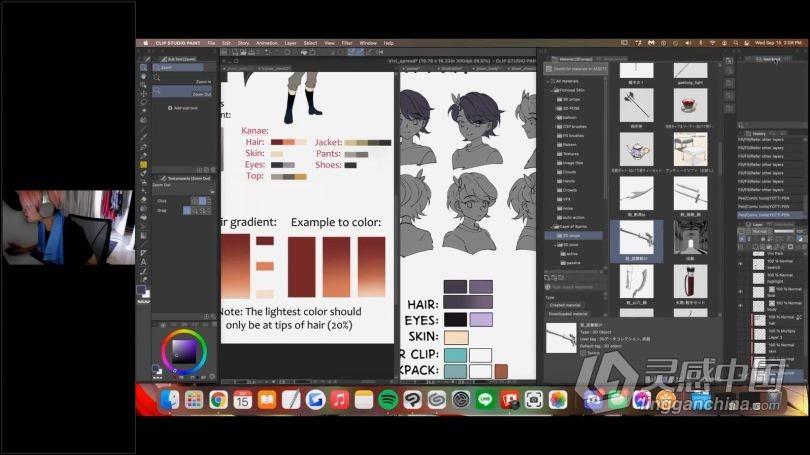Select the yellow highlighted tool in toolbar
The height and width of the screenshot is (455, 810).
coord(143,165)
